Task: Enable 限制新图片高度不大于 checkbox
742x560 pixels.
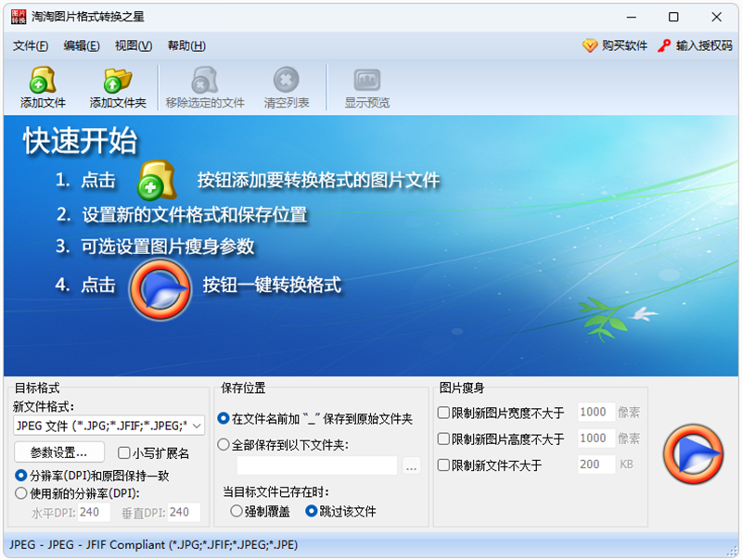Action: click(443, 439)
